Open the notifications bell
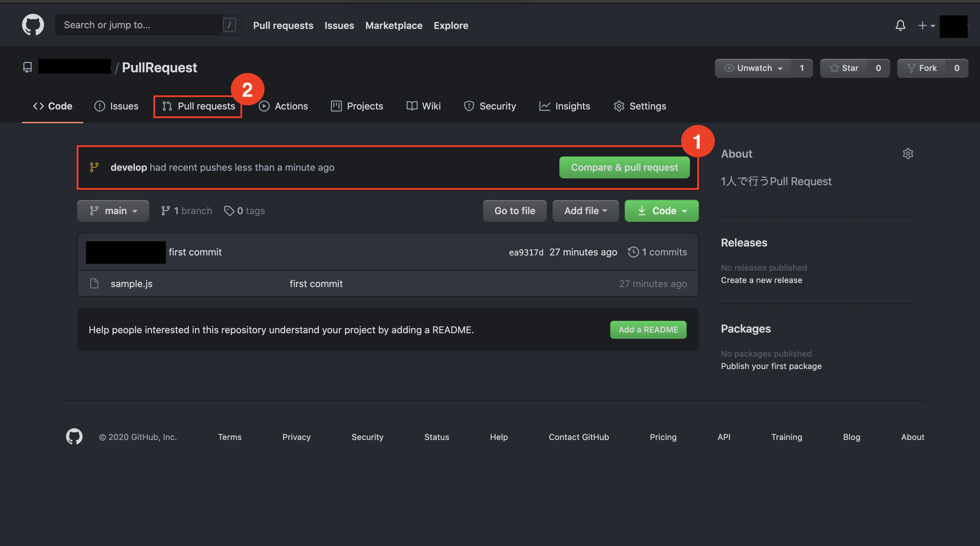This screenshot has width=980, height=546. pos(900,25)
